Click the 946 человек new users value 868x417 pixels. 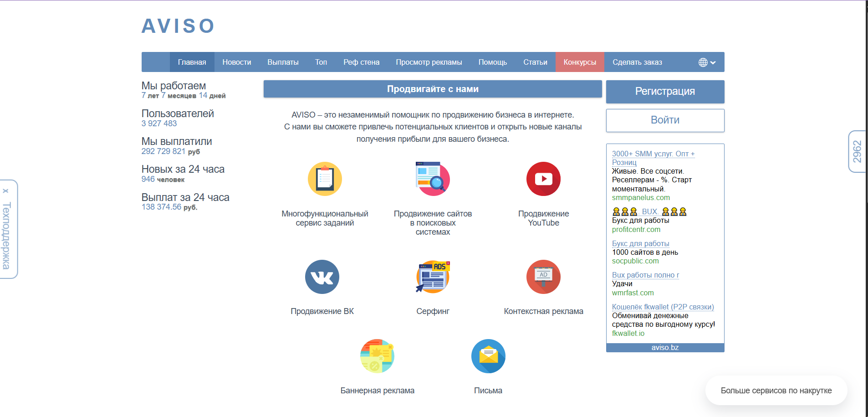coord(163,179)
